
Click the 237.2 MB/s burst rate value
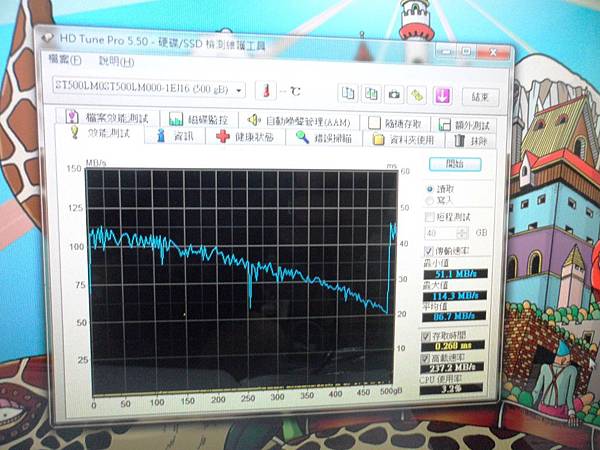click(x=452, y=368)
